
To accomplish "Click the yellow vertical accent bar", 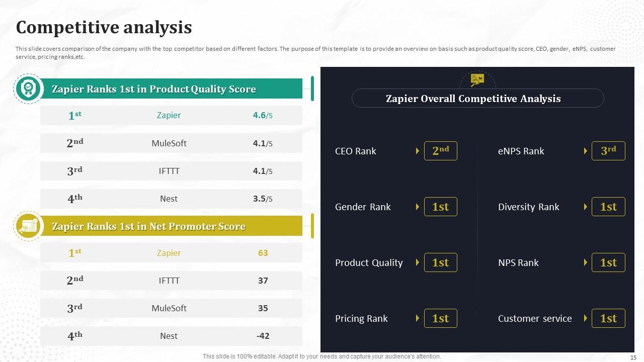I will 312,226.
